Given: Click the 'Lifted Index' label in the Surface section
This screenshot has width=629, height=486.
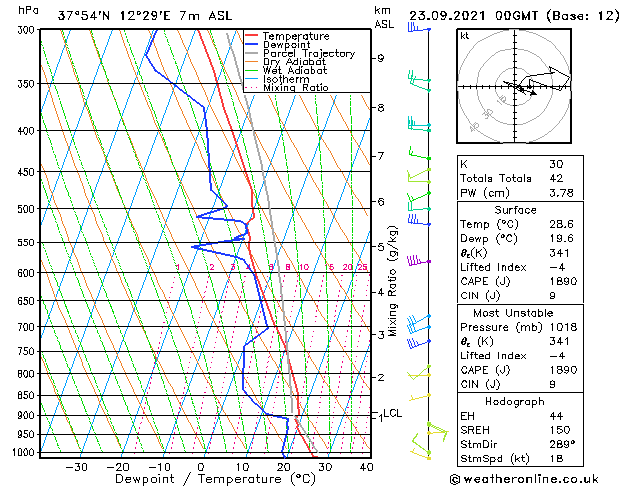Looking at the screenshot, I should [493, 267].
